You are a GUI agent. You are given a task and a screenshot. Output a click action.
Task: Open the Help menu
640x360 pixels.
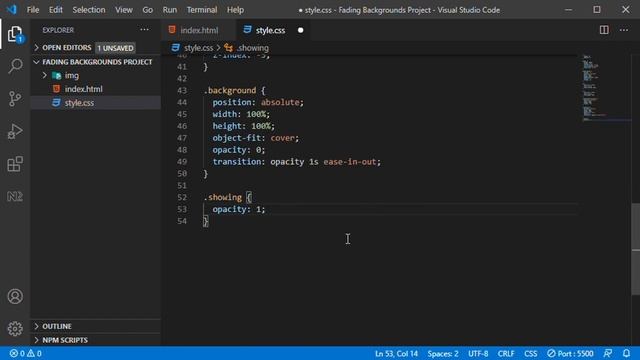click(x=235, y=10)
